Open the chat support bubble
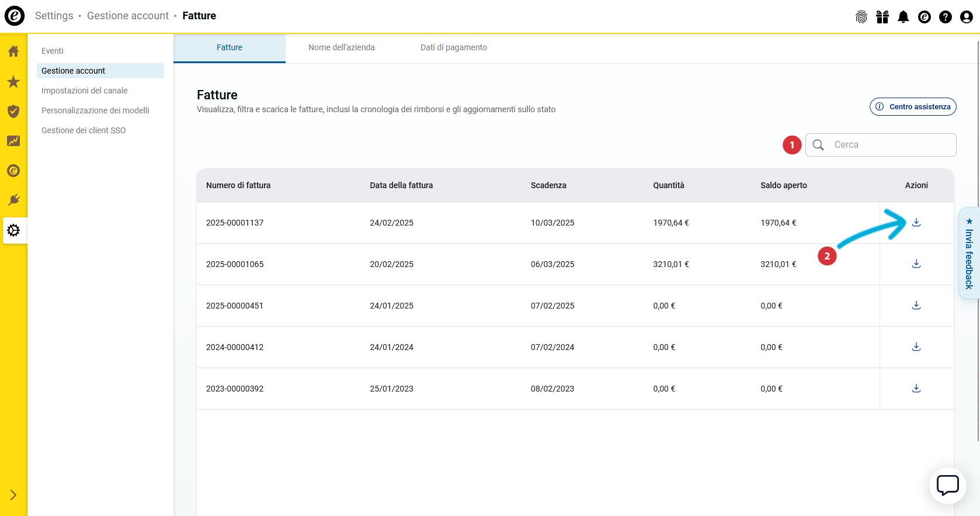This screenshot has width=980, height=516. pos(947,485)
